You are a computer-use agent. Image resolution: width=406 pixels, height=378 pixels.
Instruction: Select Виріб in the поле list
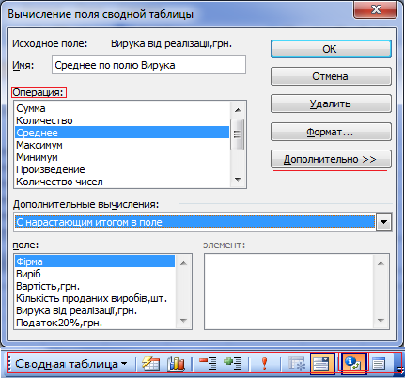click(95, 274)
